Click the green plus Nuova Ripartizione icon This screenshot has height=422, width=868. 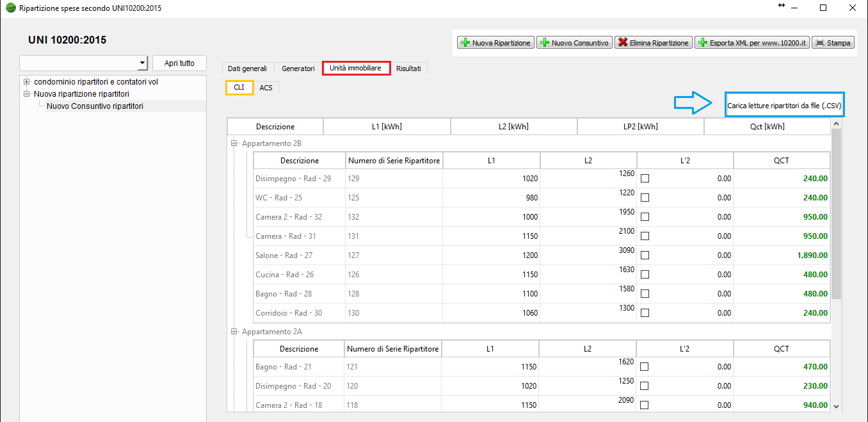coord(465,43)
